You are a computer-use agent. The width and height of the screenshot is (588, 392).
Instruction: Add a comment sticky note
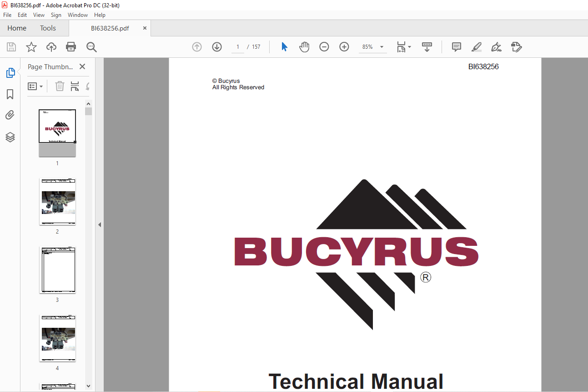(x=456, y=47)
